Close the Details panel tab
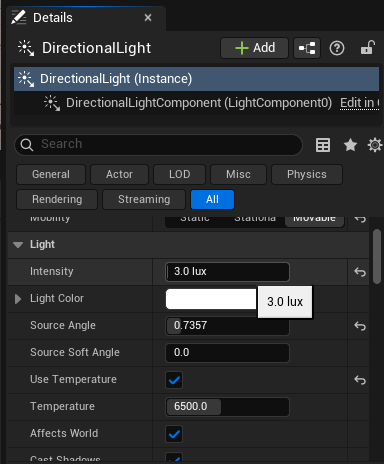This screenshot has width=384, height=464. [148, 18]
